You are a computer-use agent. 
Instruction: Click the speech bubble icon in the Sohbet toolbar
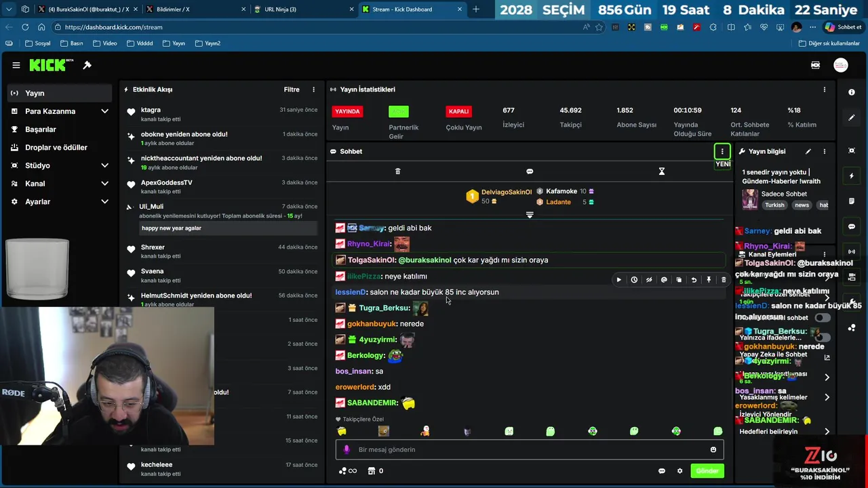coord(530,171)
